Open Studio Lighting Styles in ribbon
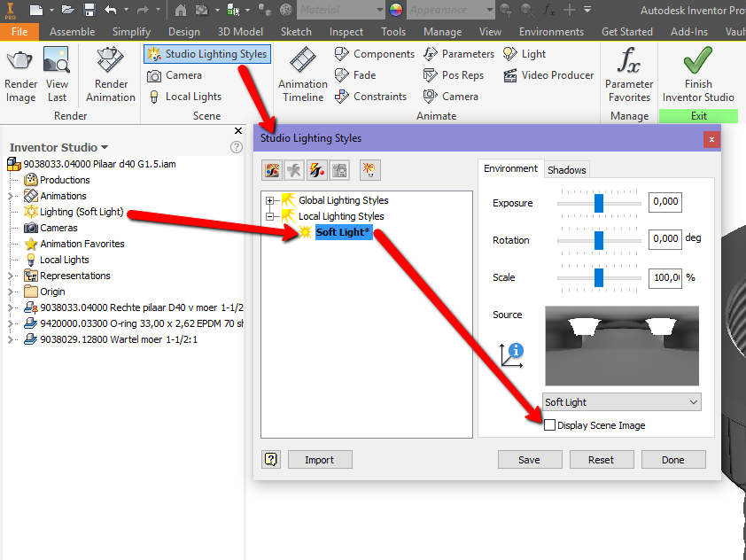 (x=207, y=54)
